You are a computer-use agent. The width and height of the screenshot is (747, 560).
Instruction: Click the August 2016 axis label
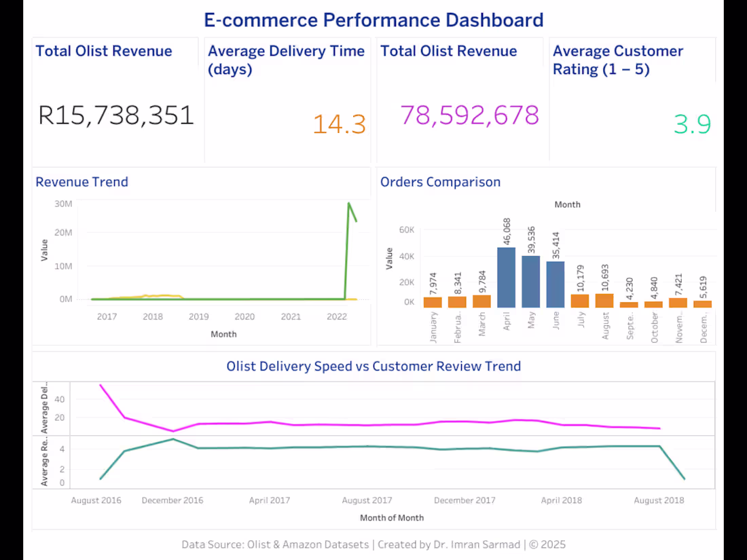96,500
